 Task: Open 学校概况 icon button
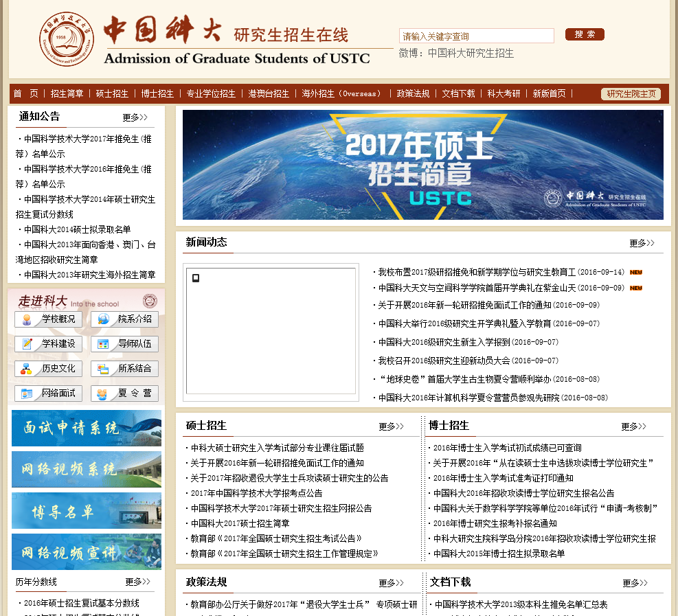coord(48,319)
